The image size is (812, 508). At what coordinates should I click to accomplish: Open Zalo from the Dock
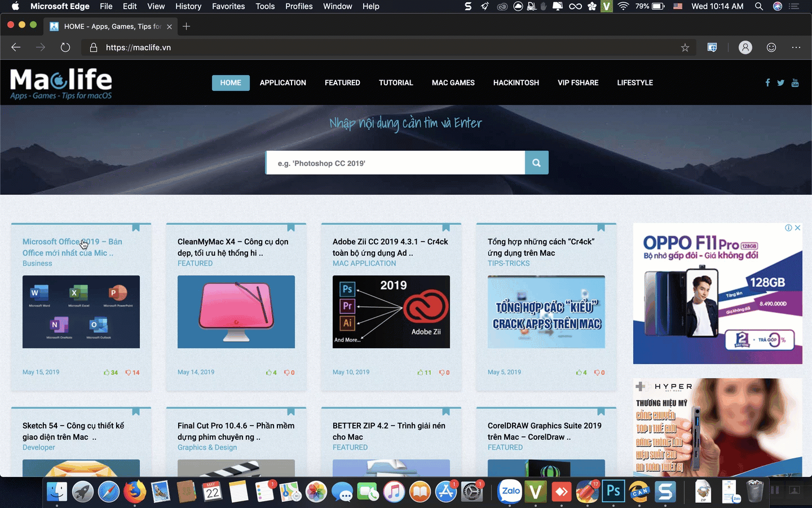click(510, 492)
